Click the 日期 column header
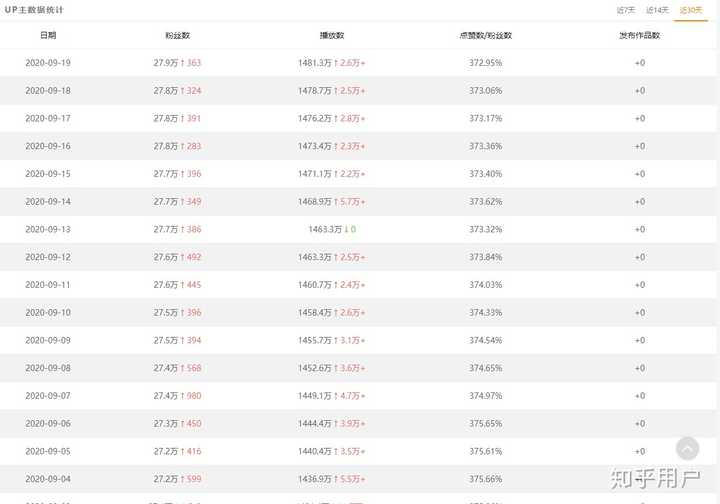Image resolution: width=720 pixels, height=504 pixels. [48, 35]
